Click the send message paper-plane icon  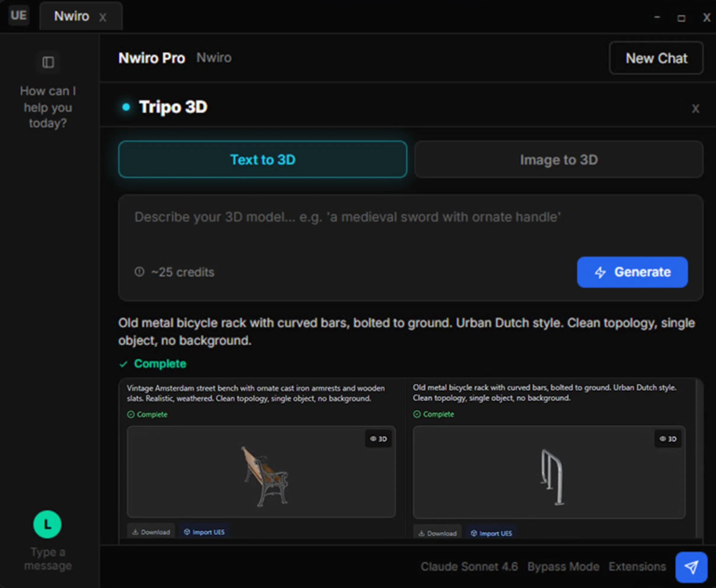(691, 566)
